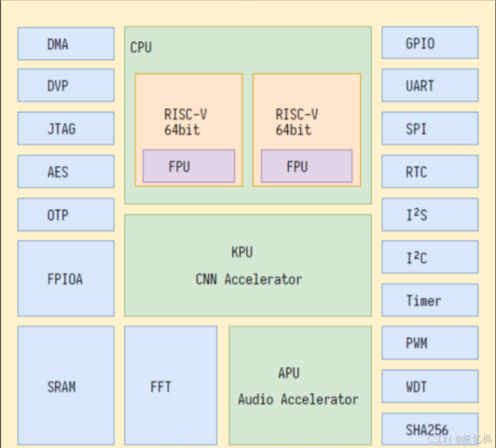496x448 pixels.
Task: Click the RTC block
Action: tap(430, 172)
